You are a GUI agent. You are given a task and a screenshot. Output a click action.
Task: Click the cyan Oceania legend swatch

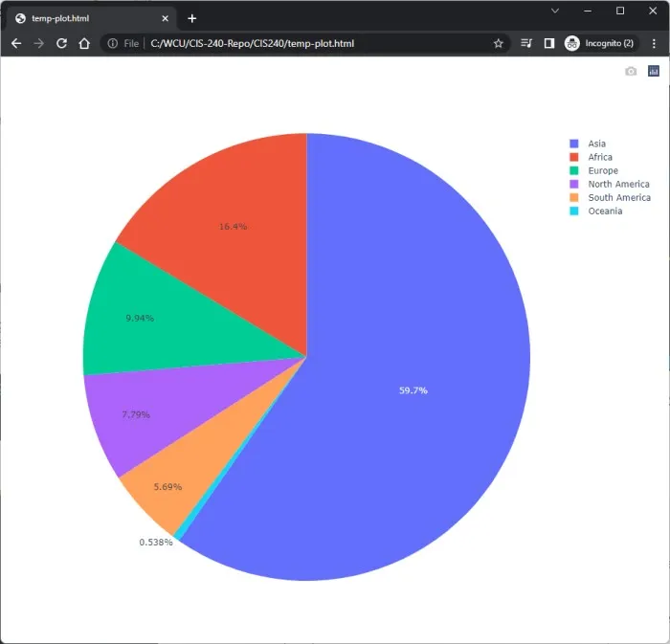574,211
